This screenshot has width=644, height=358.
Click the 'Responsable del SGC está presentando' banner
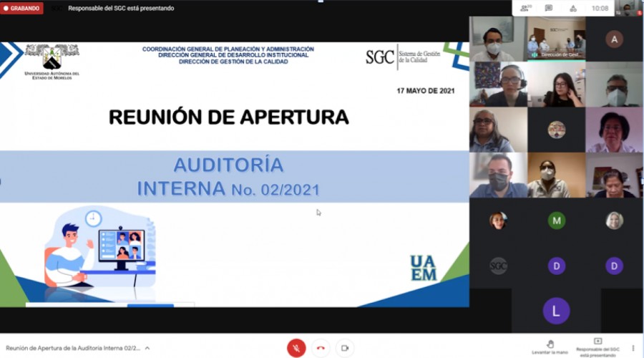click(121, 9)
